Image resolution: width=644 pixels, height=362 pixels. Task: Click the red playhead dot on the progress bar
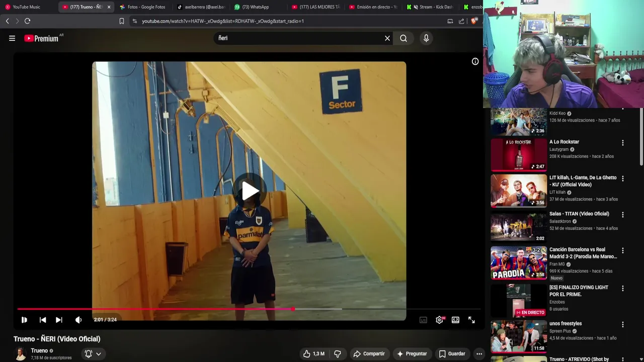click(292, 309)
